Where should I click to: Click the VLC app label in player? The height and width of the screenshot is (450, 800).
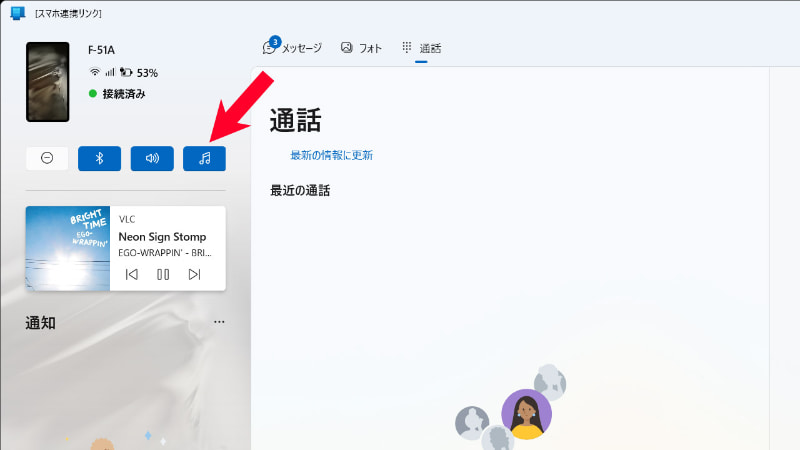point(127,219)
